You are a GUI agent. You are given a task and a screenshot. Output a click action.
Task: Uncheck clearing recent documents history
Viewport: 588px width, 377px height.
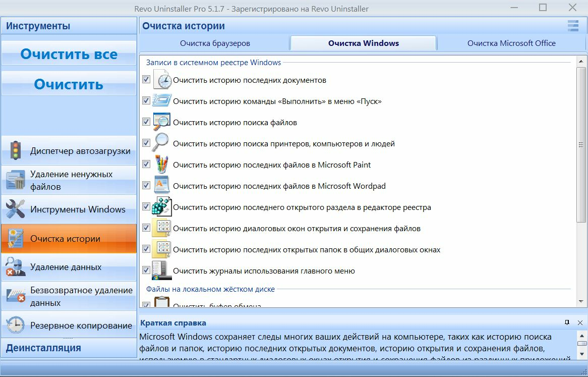146,80
